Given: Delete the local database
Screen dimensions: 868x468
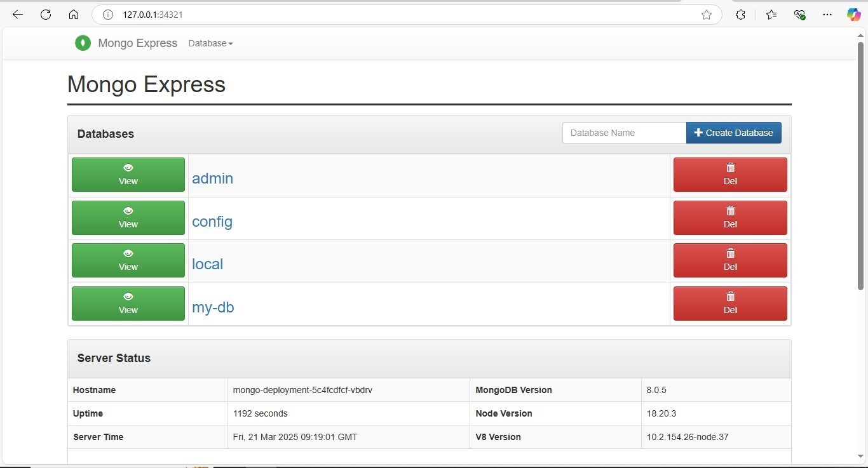Looking at the screenshot, I should 730,260.
